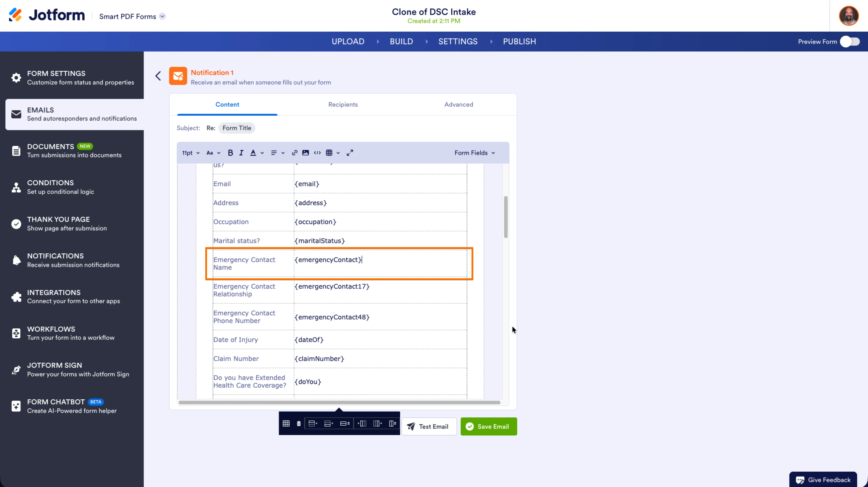Apply italic formatting

[241, 152]
